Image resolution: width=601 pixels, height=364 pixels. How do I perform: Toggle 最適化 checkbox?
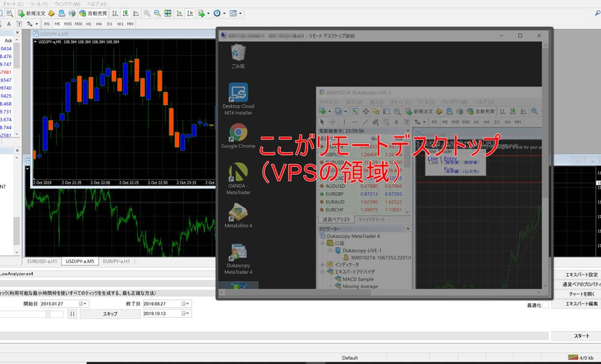point(546,305)
